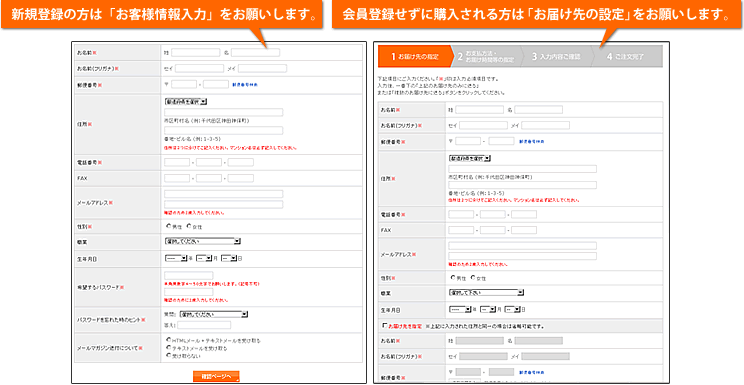Click last 電話番号 box in registration form
This screenshot has height=385, width=744.
(241, 162)
